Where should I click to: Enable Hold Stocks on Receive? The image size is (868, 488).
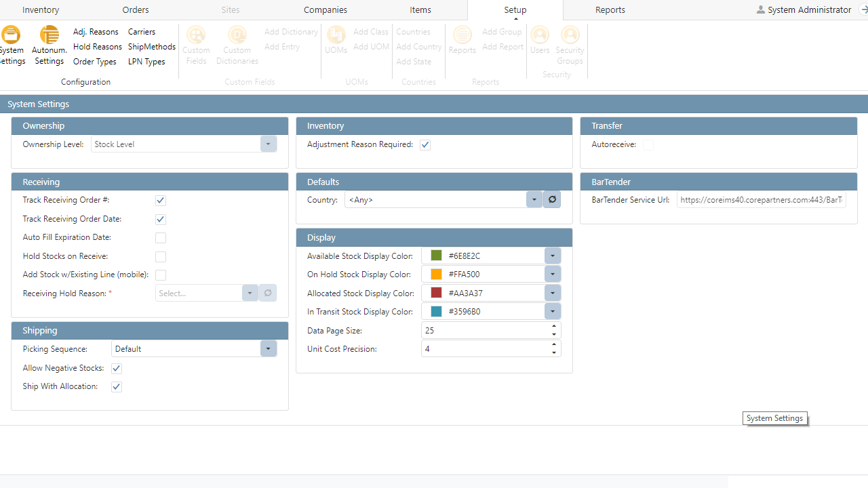[x=161, y=257]
